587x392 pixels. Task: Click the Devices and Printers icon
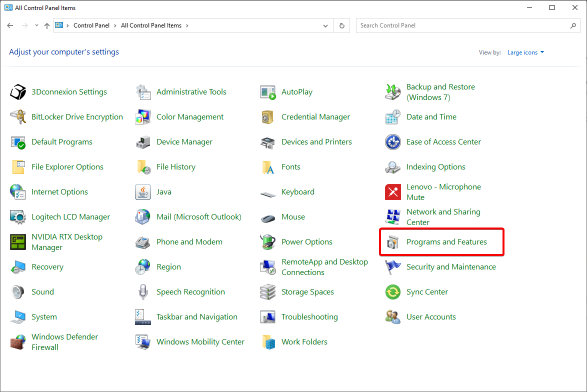268,142
